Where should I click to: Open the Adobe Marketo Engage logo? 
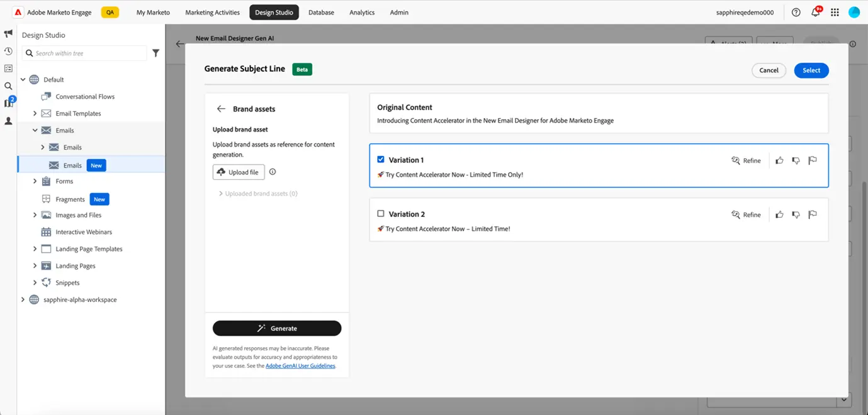point(18,12)
